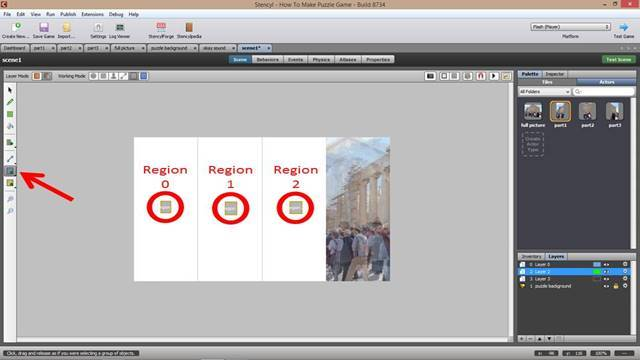Viewport: 640px width, 360px height.
Task: Click the Zoom In magnifier tool
Action: (x=10, y=199)
